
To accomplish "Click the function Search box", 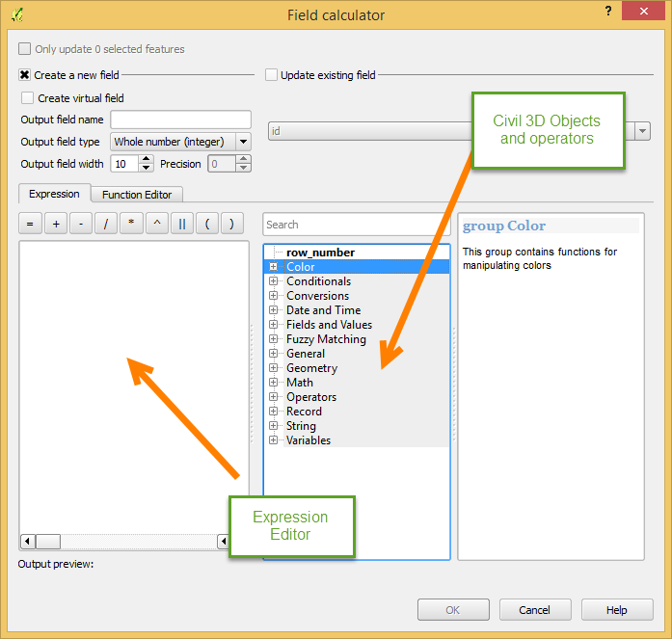I will tap(357, 225).
